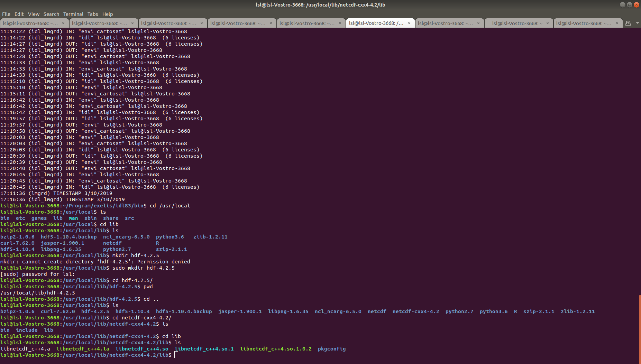Screen dimensions: 641x364
Task: Maximize the terminal window
Action: click(x=629, y=5)
